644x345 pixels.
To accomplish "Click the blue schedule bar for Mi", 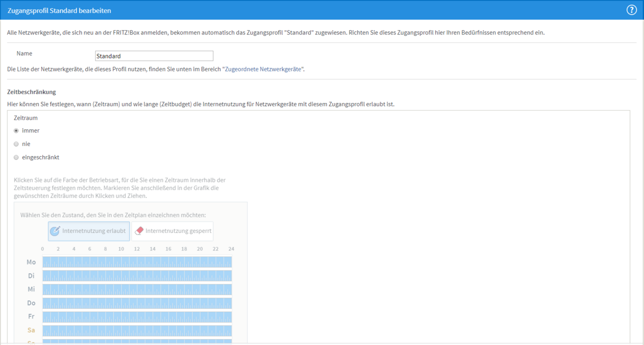I will tap(137, 289).
